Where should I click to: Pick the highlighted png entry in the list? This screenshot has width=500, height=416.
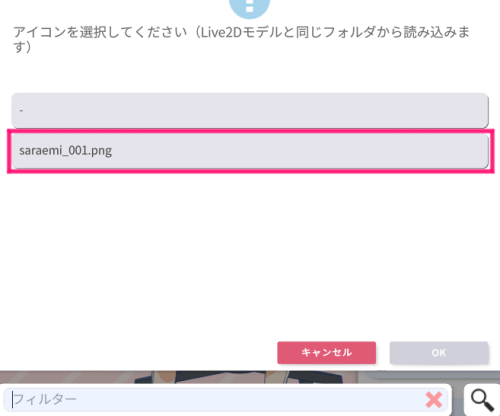point(250,151)
